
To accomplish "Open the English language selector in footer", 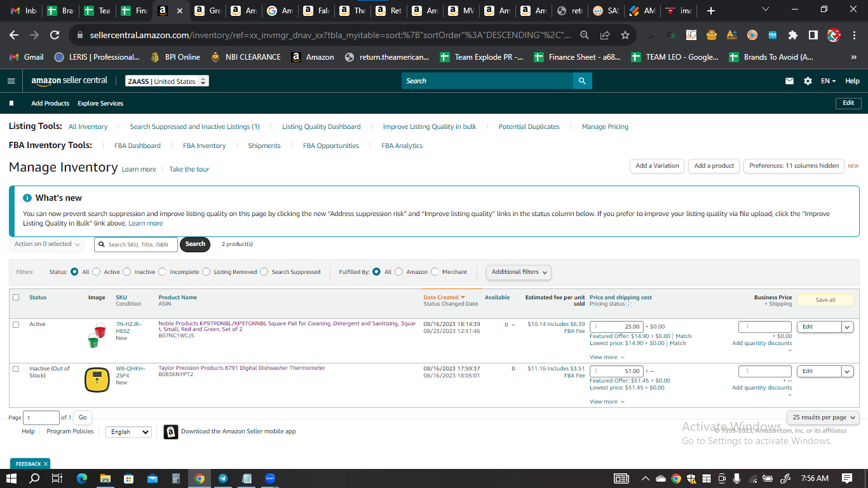I will tap(128, 432).
